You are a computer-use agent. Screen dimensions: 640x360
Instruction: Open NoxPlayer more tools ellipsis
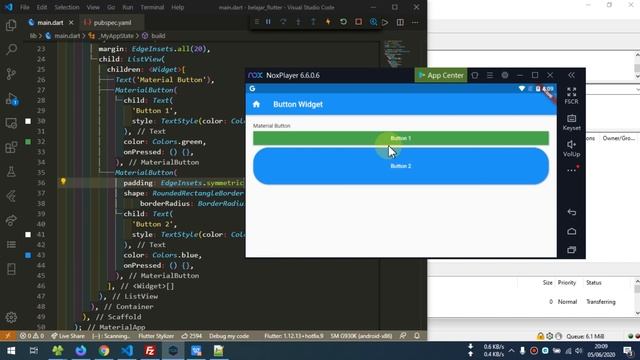572,170
